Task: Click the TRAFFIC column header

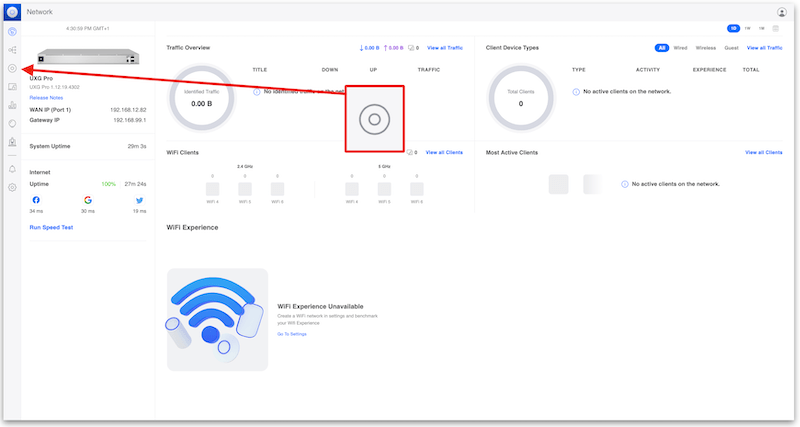Action: coord(429,70)
